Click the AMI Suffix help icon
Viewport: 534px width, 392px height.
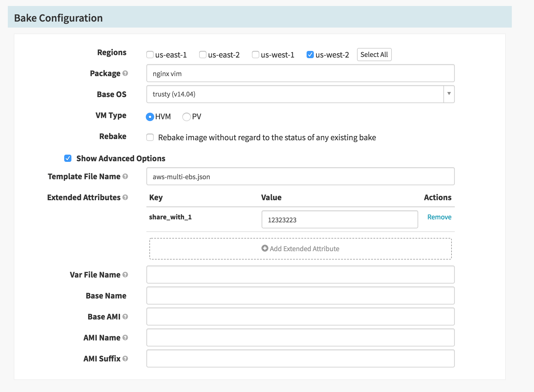(x=125, y=359)
